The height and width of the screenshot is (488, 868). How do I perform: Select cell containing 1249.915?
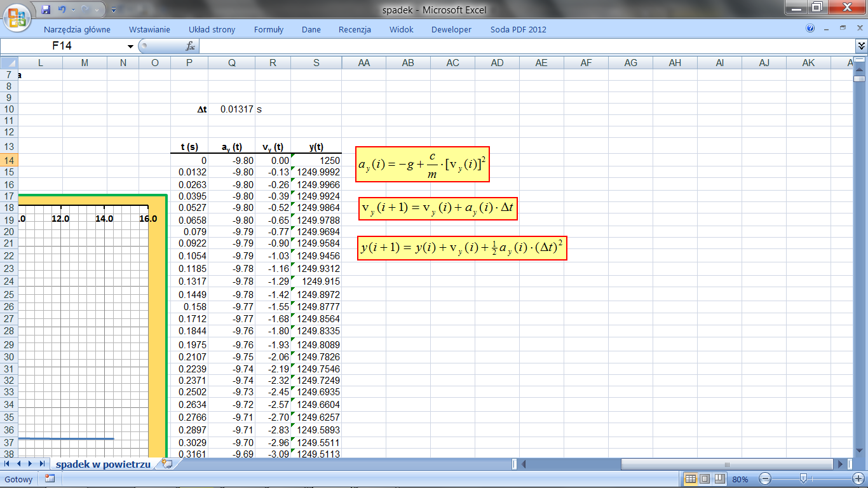point(316,281)
